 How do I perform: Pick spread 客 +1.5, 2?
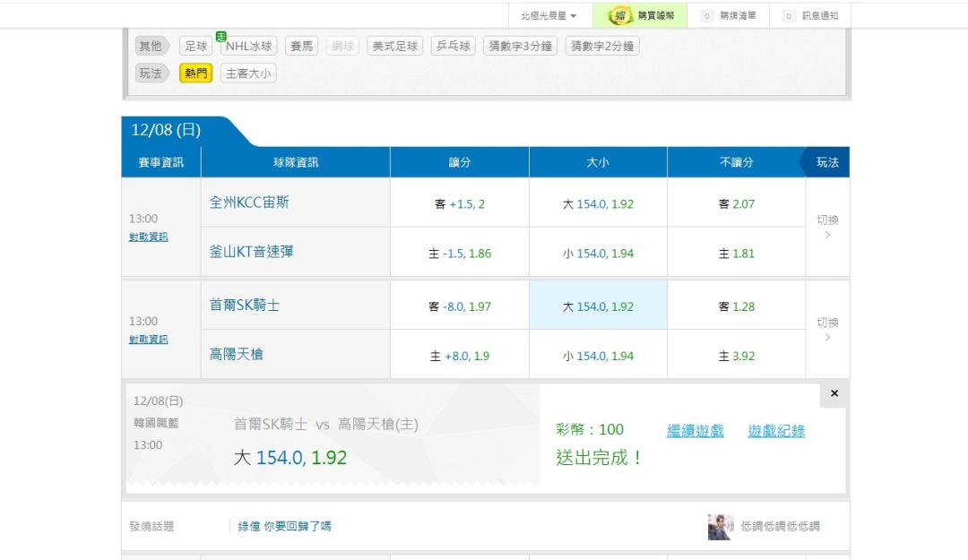click(x=459, y=203)
